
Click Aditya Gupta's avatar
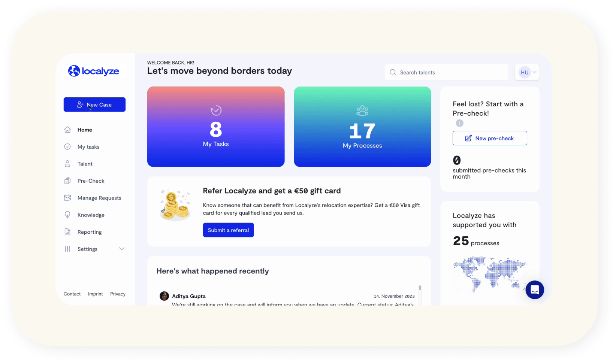(x=164, y=296)
